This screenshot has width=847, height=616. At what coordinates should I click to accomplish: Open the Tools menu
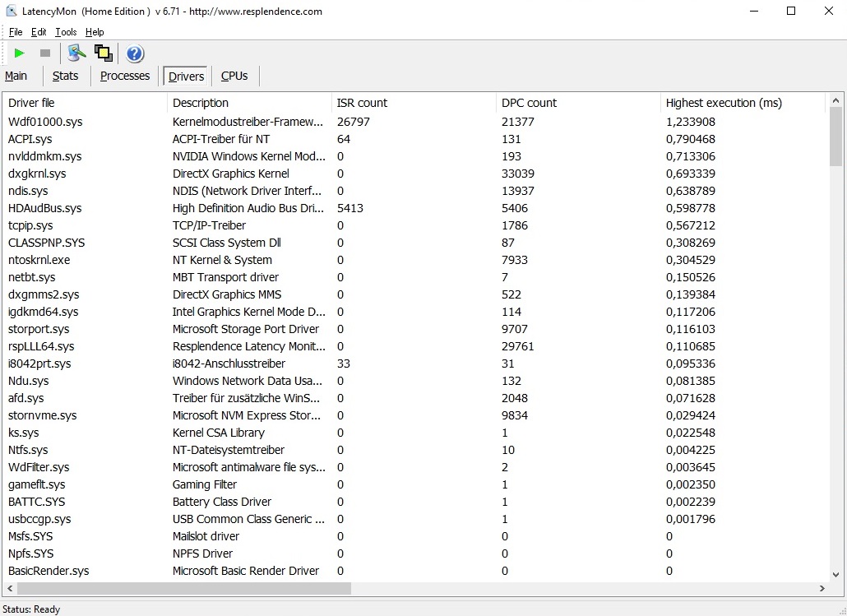point(66,32)
